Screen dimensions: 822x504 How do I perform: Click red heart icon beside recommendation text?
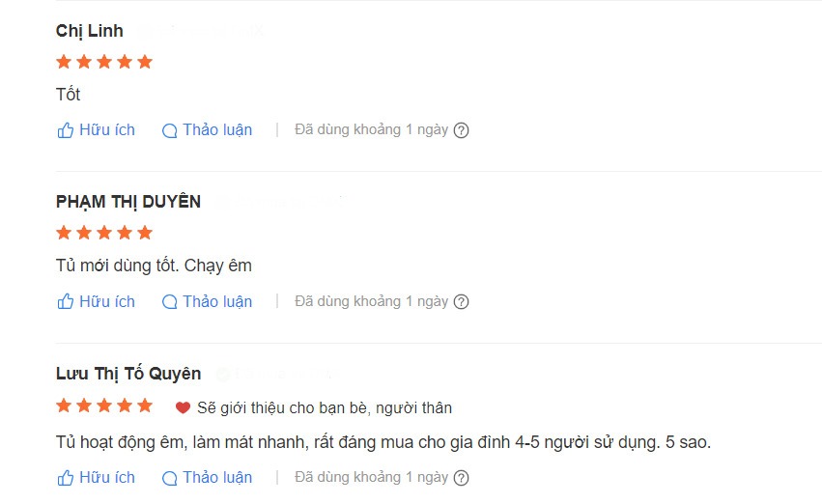(183, 407)
